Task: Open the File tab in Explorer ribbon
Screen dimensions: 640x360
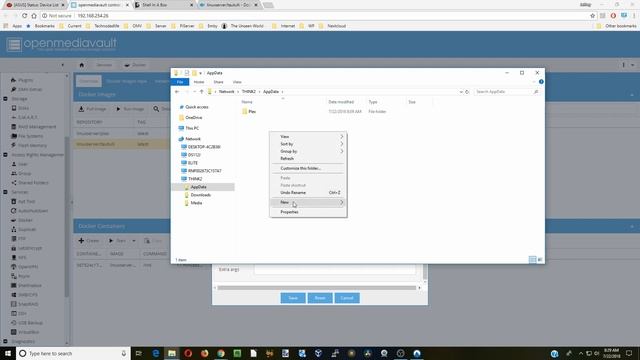Action: click(x=180, y=82)
